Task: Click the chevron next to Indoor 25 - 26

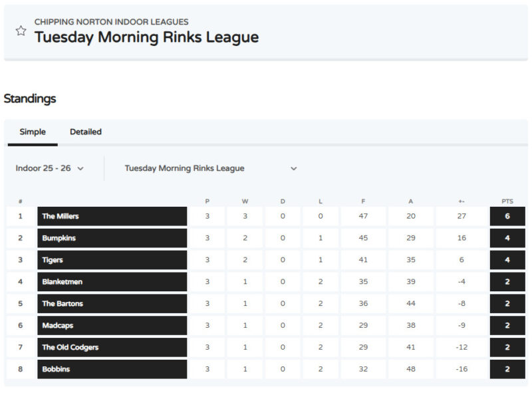Action: (x=80, y=169)
